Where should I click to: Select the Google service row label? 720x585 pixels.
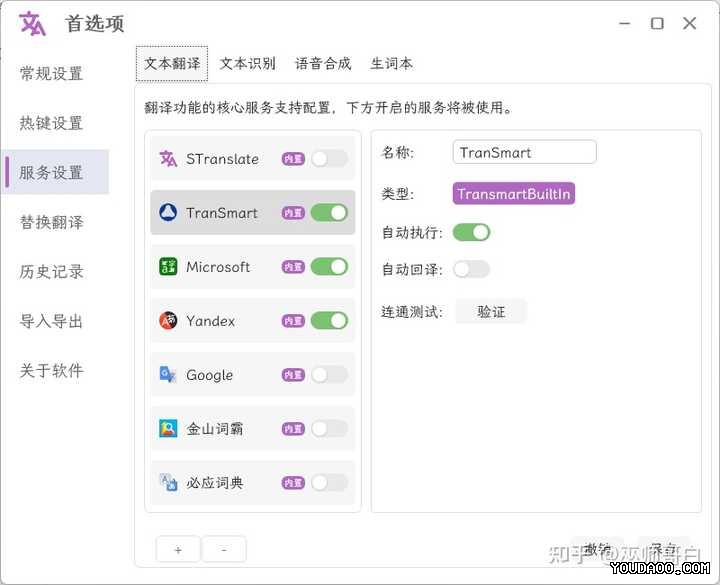click(209, 375)
